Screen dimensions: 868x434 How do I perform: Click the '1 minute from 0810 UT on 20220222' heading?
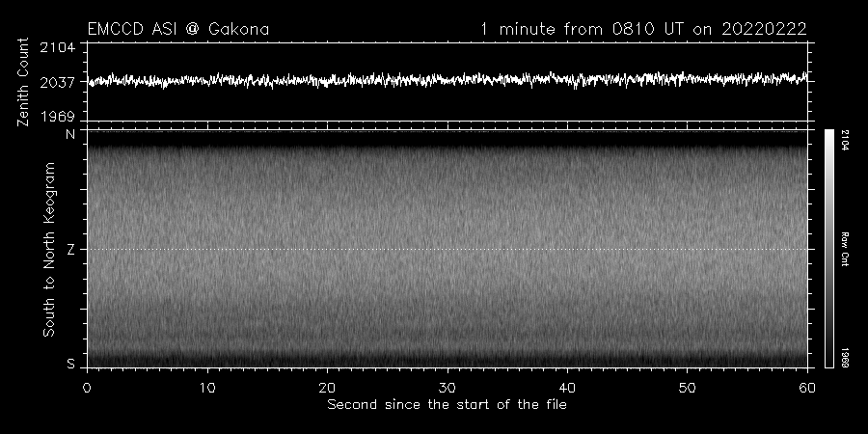tap(643, 29)
